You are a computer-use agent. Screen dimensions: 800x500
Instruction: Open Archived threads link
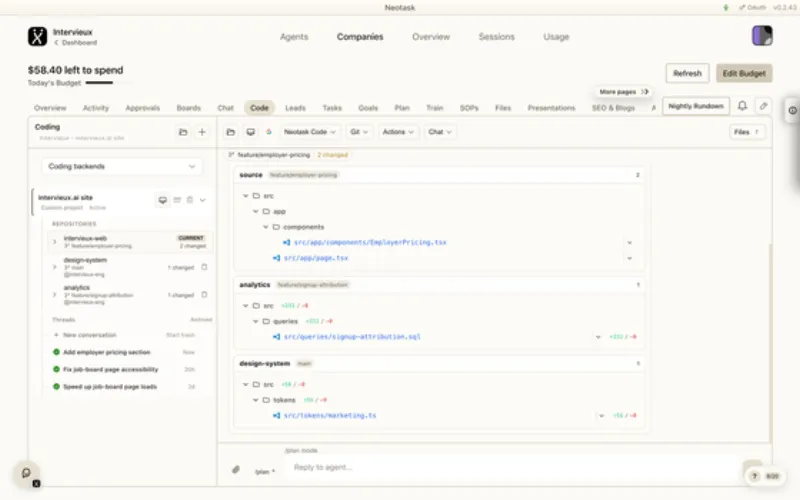point(201,320)
